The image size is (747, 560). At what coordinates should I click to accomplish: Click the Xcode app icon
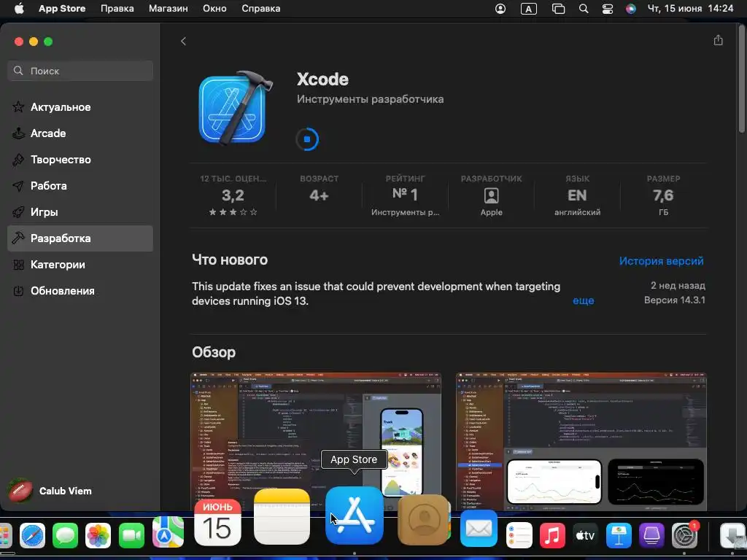coord(236,108)
